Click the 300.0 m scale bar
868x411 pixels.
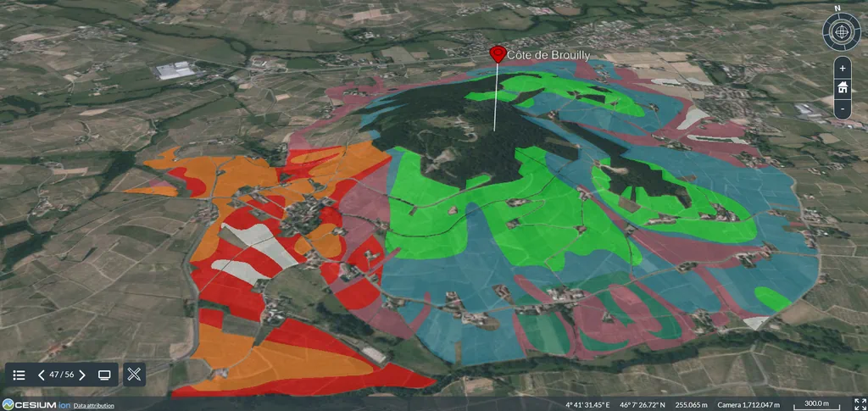click(x=817, y=404)
